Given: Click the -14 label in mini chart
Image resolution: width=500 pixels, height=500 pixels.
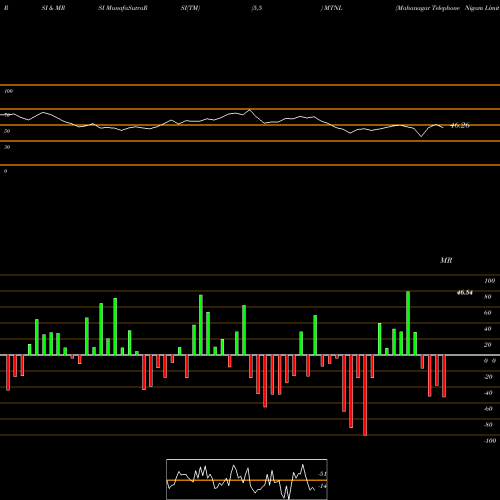Looking at the screenshot, I should pos(322,486).
